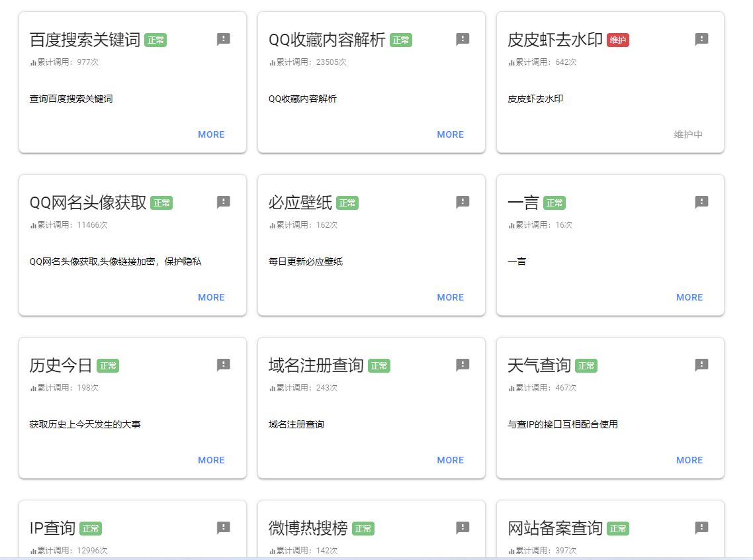Click the 正常 status badge on 域名注册查询
753x560 pixels.
point(380,365)
